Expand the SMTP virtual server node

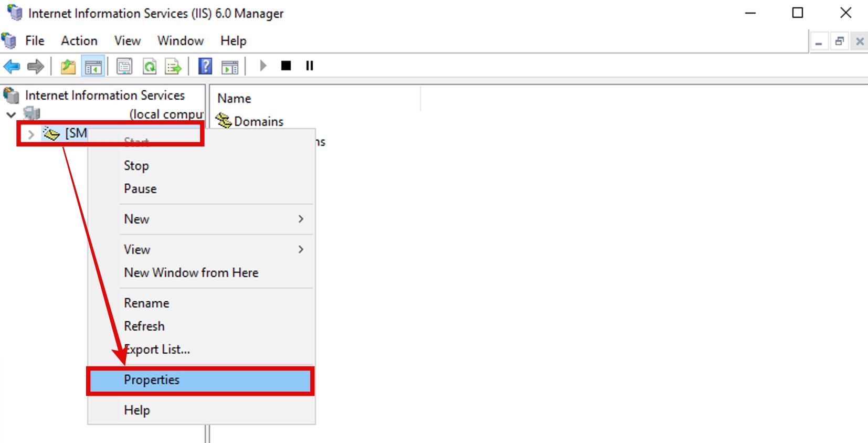(31, 134)
